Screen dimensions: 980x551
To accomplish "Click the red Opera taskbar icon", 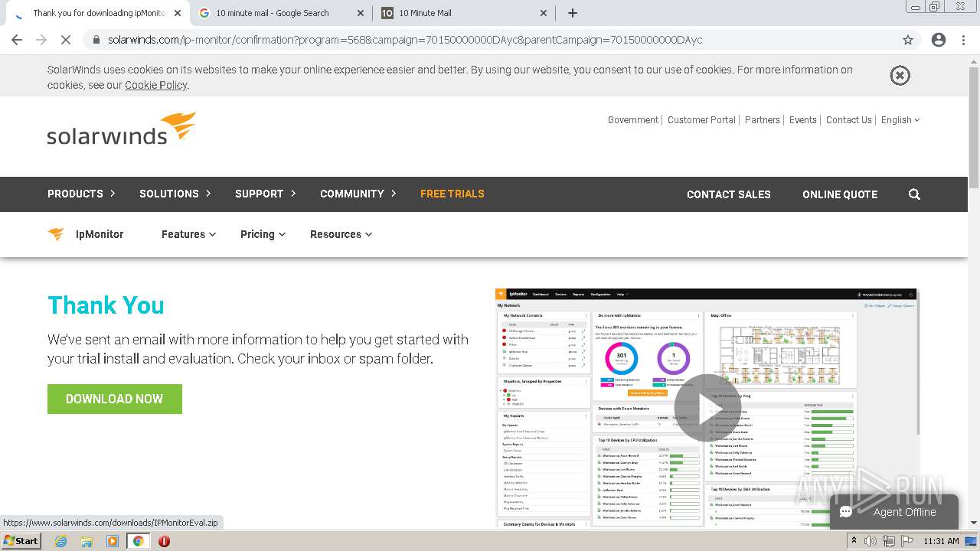I will click(164, 541).
